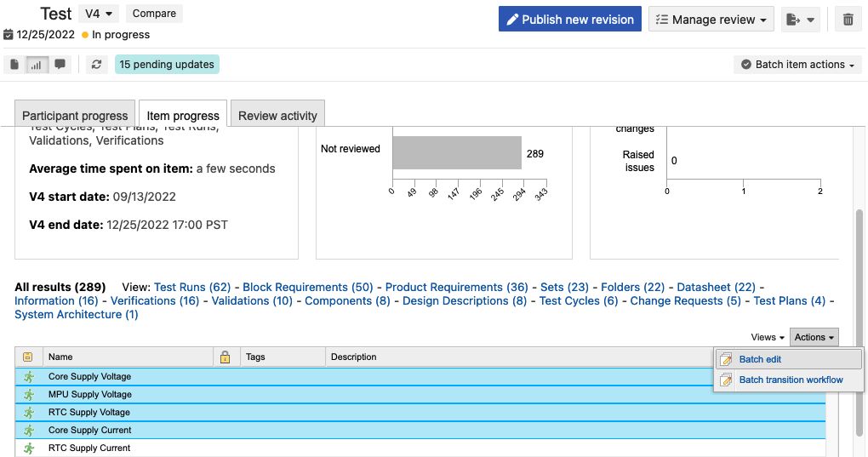Switch to the Participant progress tab
The height and width of the screenshot is (457, 868).
(75, 116)
